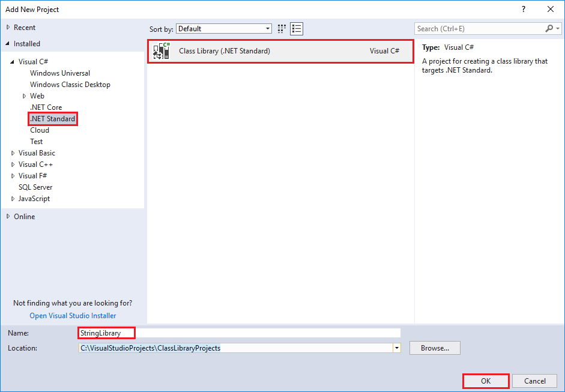Click the OK button
The width and height of the screenshot is (565, 392).
[x=485, y=381]
